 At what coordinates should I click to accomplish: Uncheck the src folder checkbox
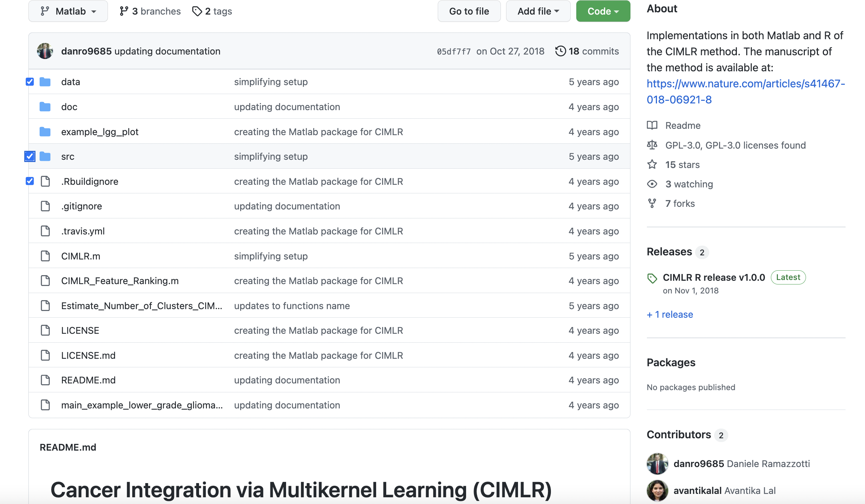pos(30,156)
